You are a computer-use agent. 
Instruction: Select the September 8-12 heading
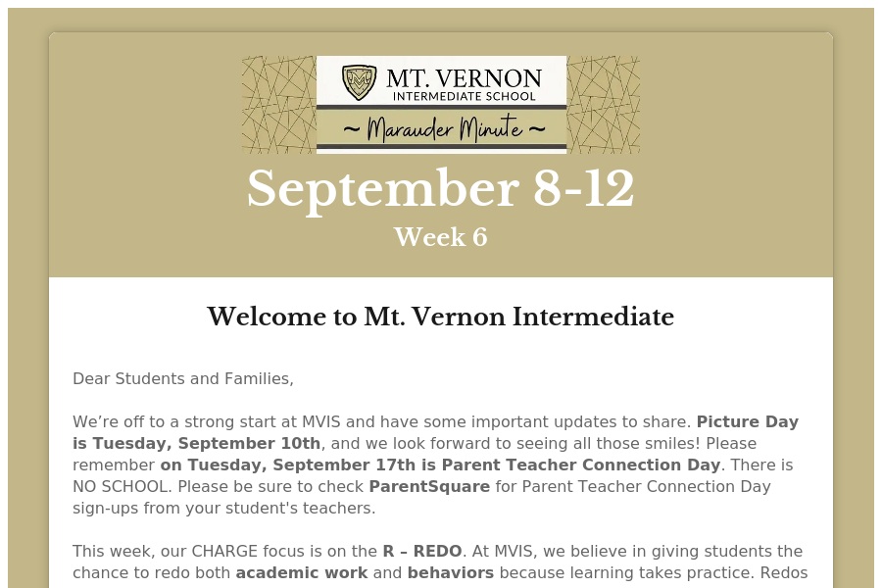440,189
